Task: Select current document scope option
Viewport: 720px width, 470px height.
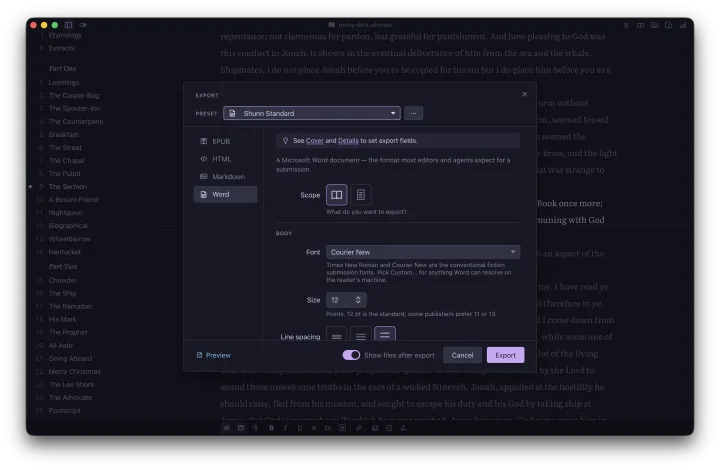Action: pyautogui.click(x=361, y=195)
